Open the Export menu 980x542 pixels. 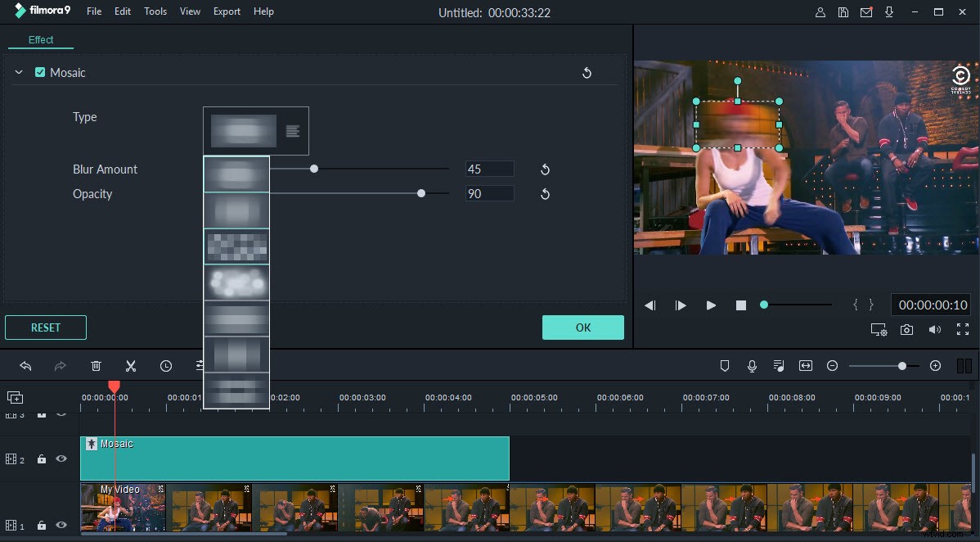(227, 11)
